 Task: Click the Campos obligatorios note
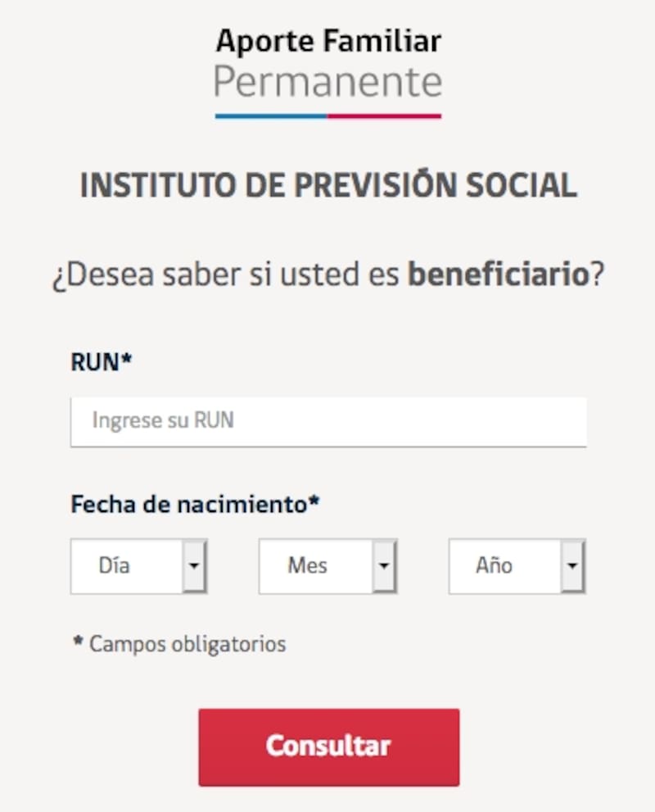pos(187,644)
